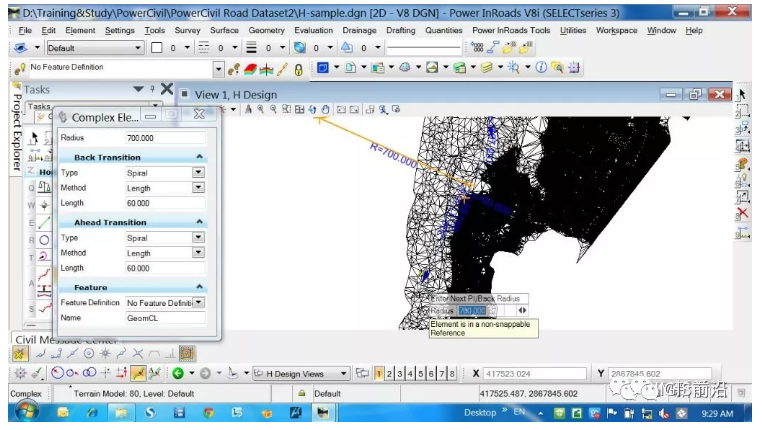
Task: Collapse the Feature section
Action: coord(199,287)
